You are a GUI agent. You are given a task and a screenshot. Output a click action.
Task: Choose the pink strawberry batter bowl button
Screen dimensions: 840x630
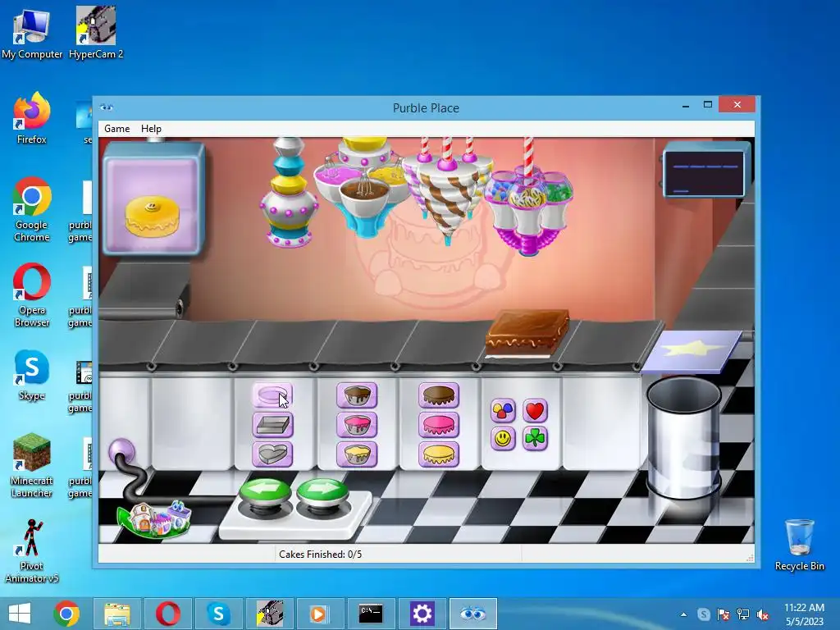pos(357,425)
